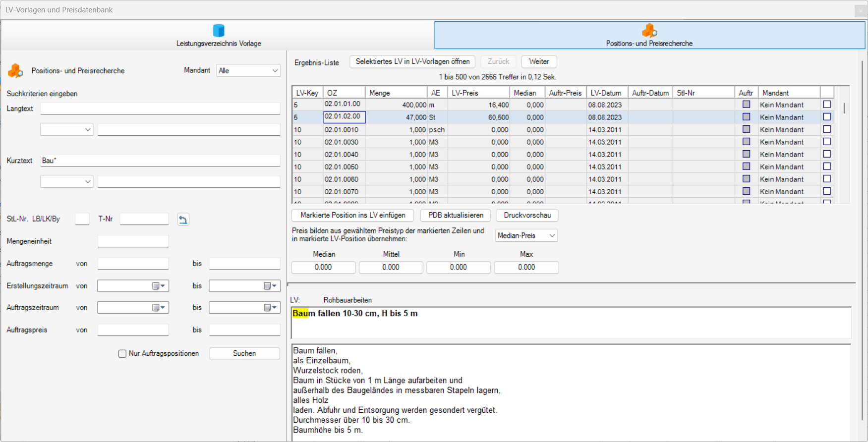Click the Auftragsmenge von field

tap(133, 264)
